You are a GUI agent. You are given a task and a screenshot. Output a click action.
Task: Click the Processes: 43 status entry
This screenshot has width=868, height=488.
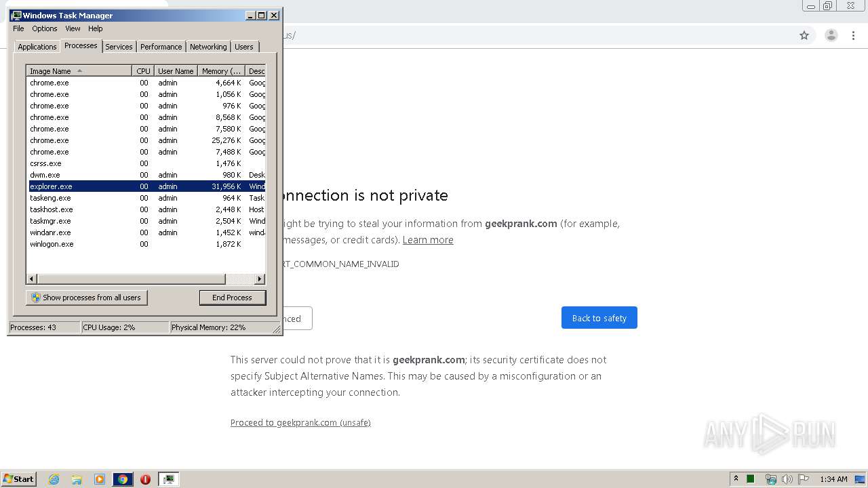tap(43, 327)
